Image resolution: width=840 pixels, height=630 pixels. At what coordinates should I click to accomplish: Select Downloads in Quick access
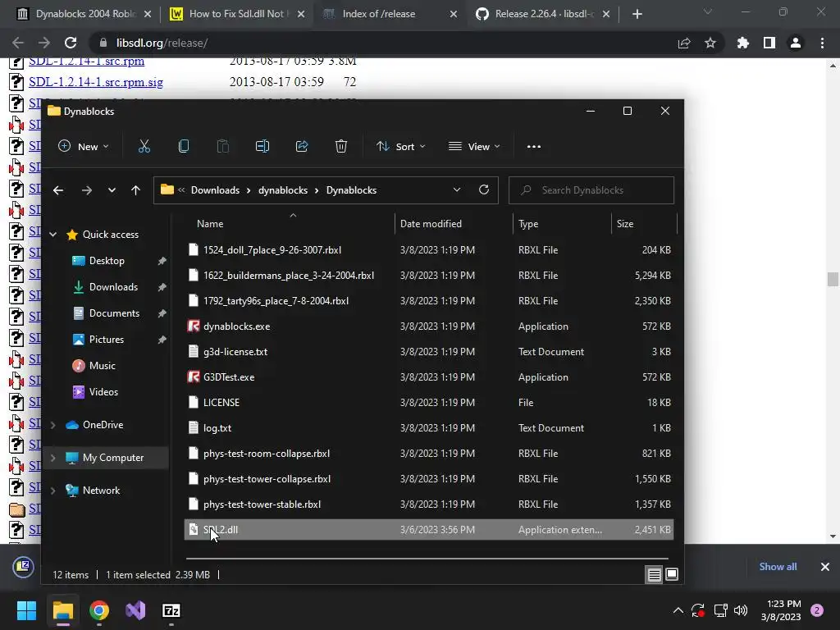(x=113, y=287)
